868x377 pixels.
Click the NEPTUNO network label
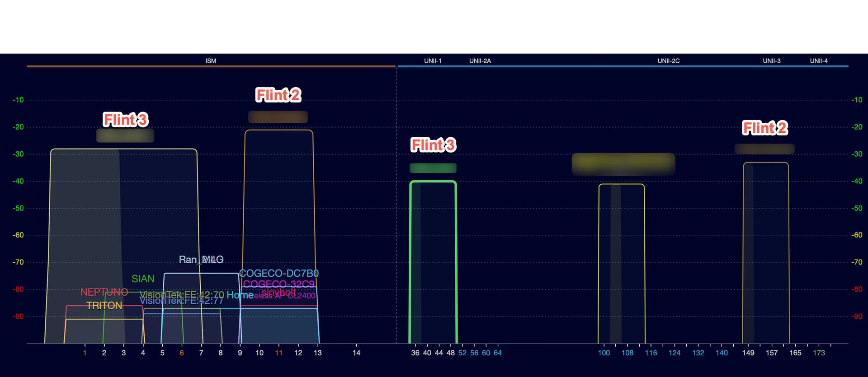click(104, 292)
